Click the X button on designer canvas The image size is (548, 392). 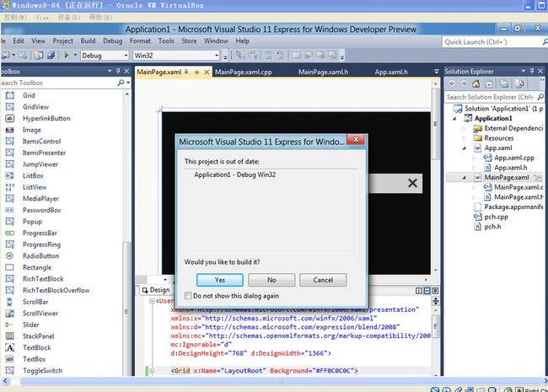tap(412, 183)
